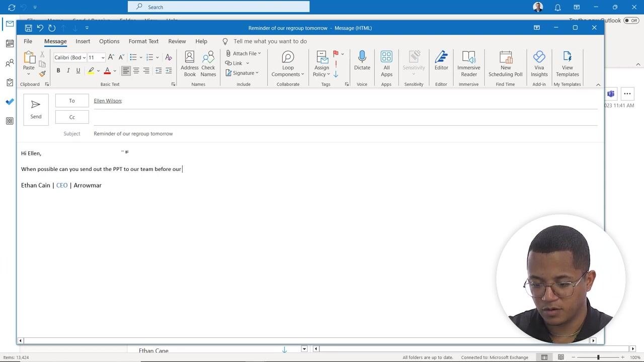
Task: Open the Help tab
Action: click(201, 41)
